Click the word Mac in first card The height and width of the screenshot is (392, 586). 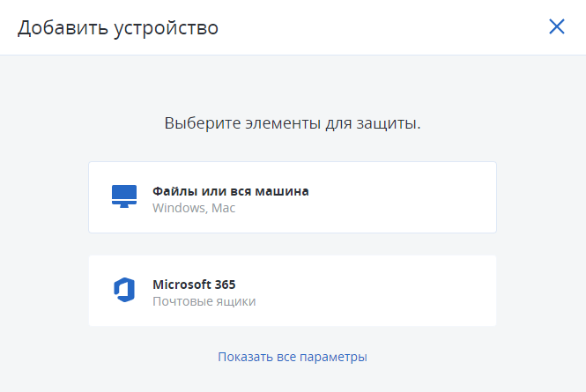[x=224, y=208]
